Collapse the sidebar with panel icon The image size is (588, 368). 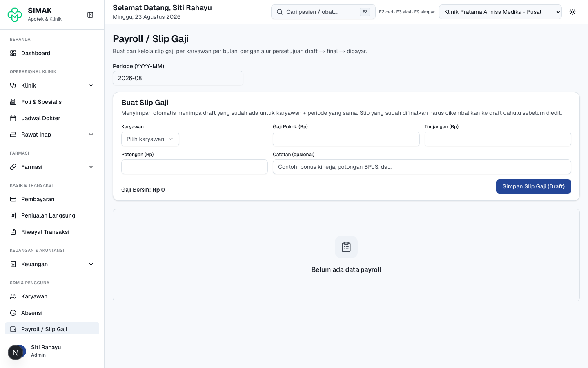[90, 15]
